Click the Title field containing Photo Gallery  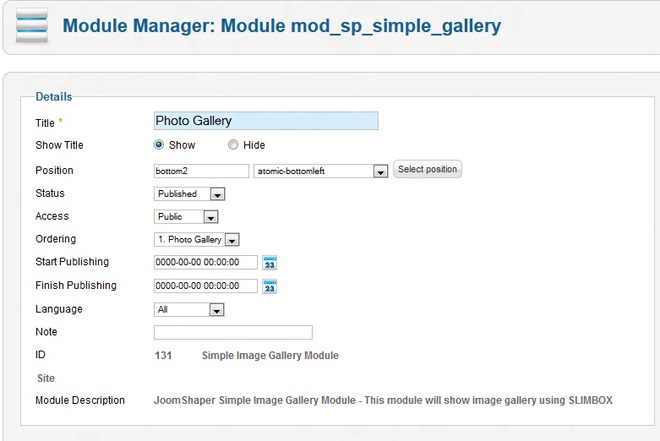[x=266, y=121]
